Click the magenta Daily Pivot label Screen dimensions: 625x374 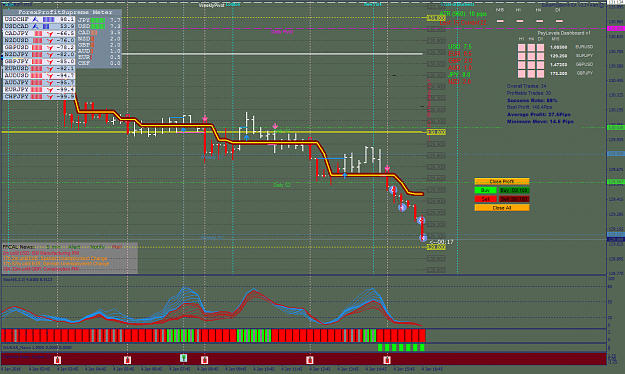pos(282,31)
